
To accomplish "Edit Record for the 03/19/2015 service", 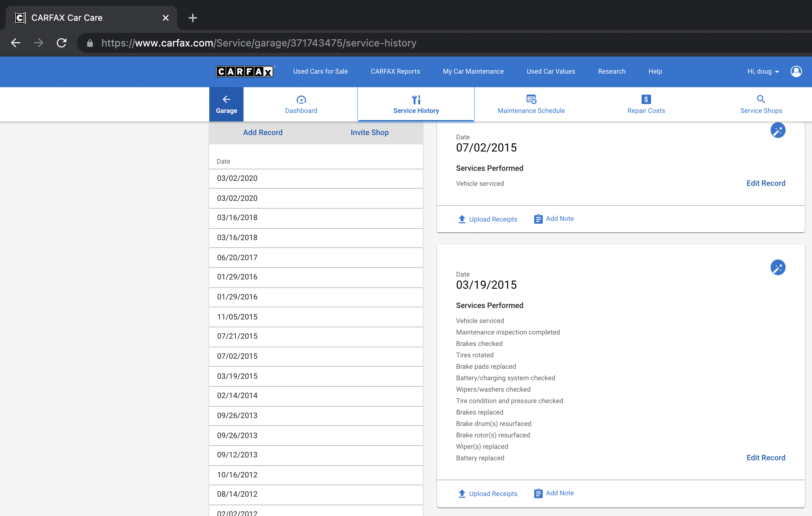I will [766, 458].
